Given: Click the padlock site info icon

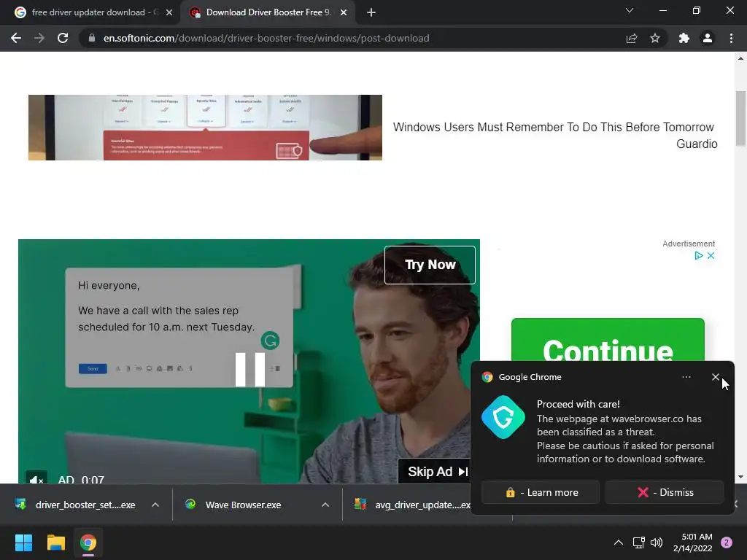Looking at the screenshot, I should 91,38.
